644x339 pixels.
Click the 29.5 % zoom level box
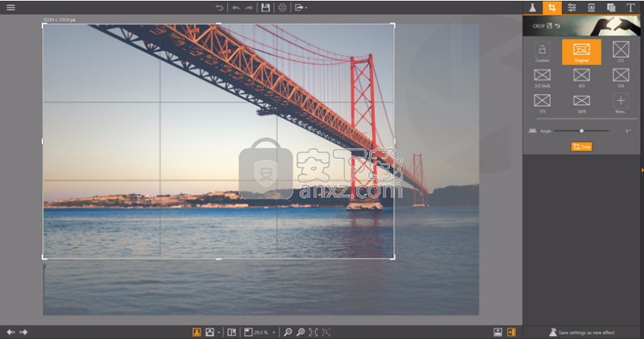click(256, 332)
